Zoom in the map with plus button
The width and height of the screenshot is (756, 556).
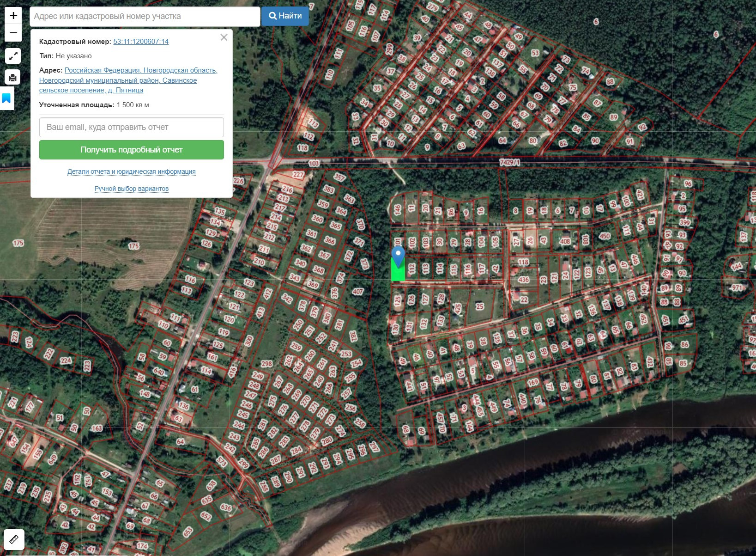[13, 15]
